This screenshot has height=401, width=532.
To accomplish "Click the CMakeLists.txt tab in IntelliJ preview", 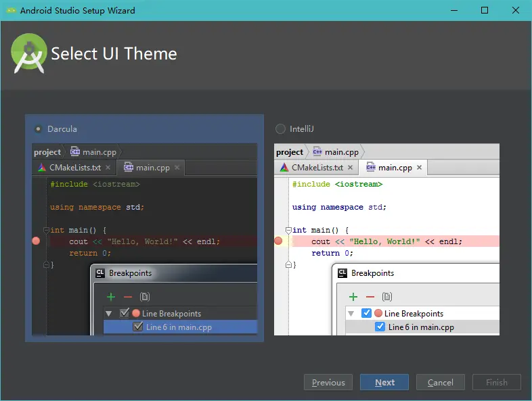I will coord(317,168).
